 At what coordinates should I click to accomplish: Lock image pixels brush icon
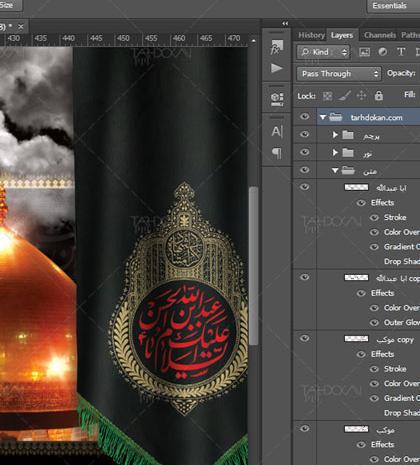[344, 96]
